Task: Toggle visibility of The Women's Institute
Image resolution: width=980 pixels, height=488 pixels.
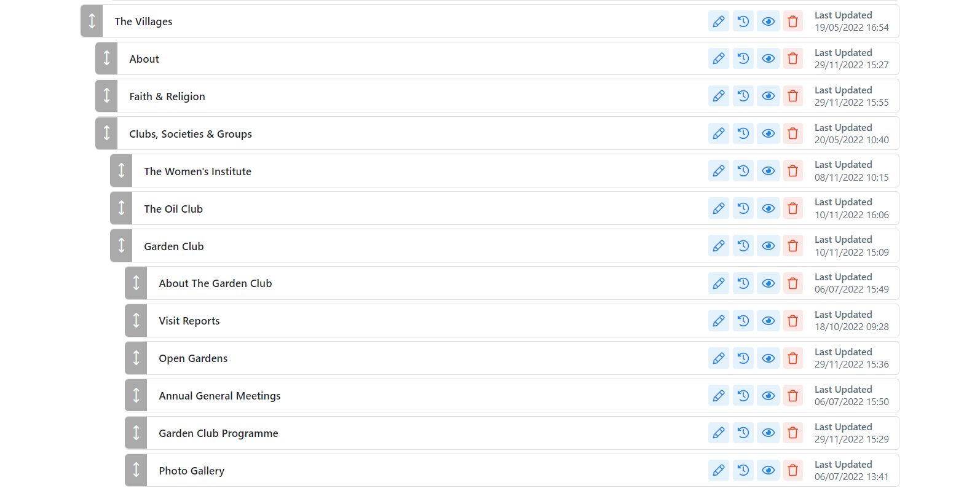Action: coord(768,171)
